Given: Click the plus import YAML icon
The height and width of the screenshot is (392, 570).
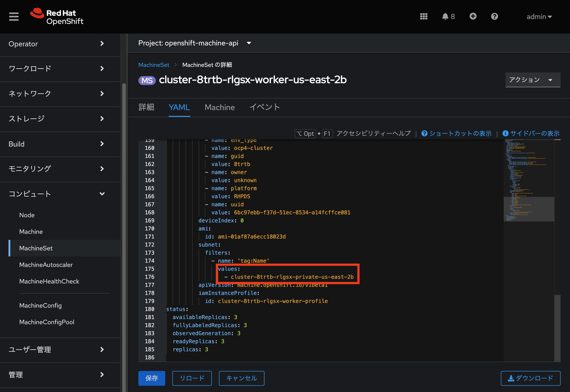Looking at the screenshot, I should [473, 16].
